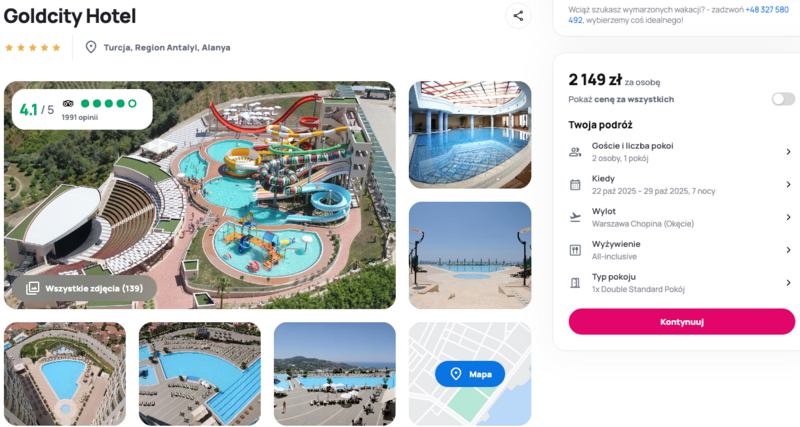Open Wszystkie zdjęcia (139) gallery button
Viewport: 800px width, 427px height.
85,288
